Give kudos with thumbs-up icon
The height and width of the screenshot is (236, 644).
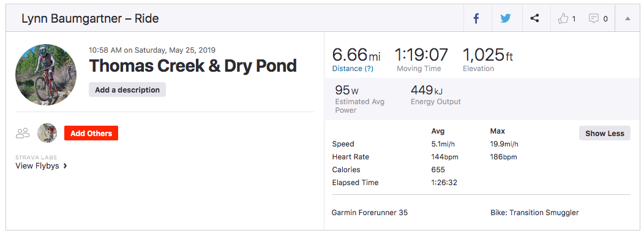tap(563, 18)
